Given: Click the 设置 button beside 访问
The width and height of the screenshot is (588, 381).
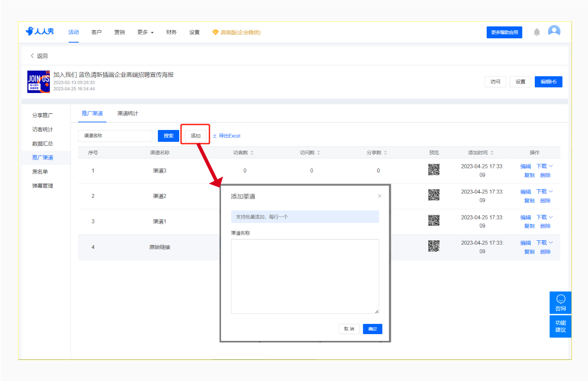Looking at the screenshot, I should click(x=520, y=82).
